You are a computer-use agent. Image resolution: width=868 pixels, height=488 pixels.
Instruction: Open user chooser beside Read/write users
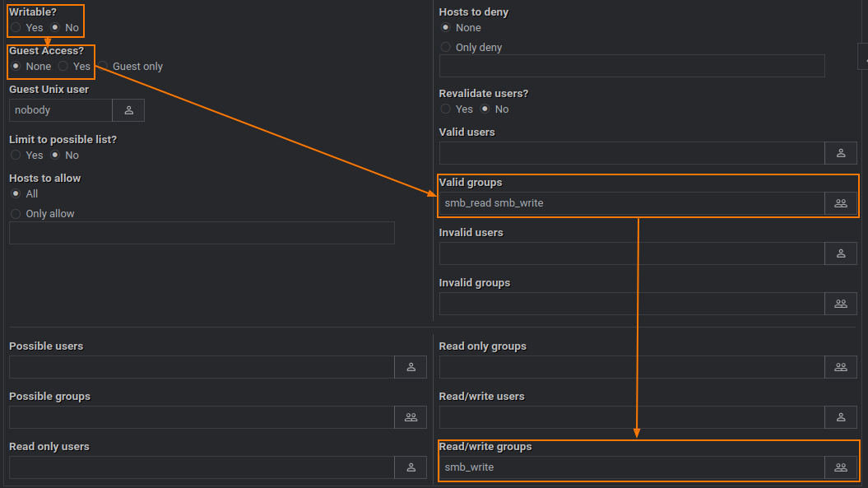tap(840, 417)
